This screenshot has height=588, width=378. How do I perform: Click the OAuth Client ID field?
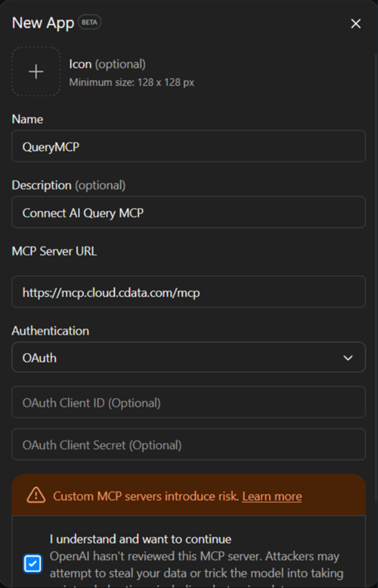coord(189,402)
